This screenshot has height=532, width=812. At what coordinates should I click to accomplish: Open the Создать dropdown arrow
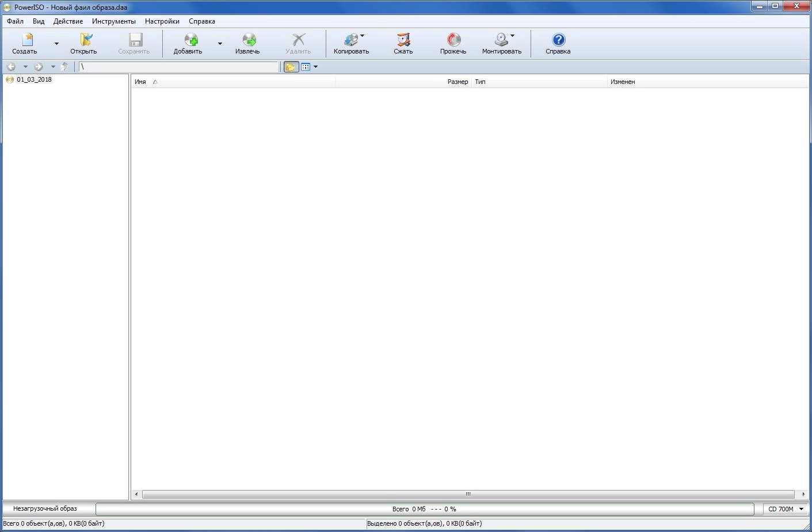(56, 44)
